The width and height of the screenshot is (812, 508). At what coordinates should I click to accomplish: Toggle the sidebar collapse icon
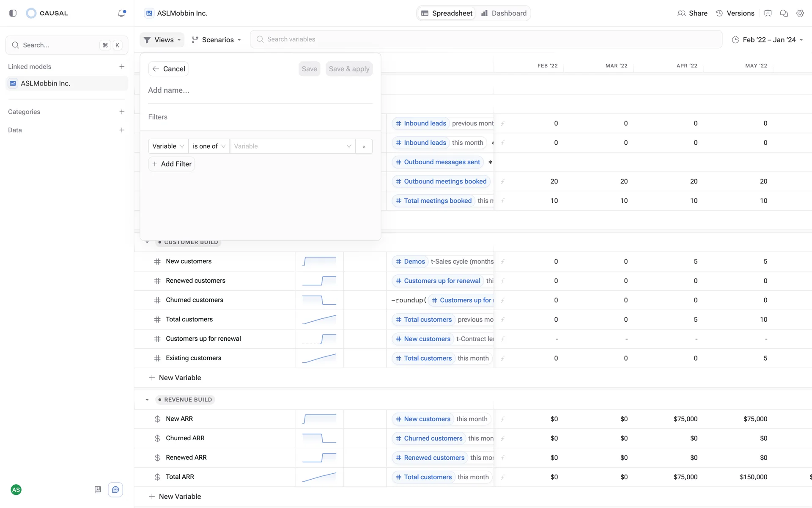(13, 13)
